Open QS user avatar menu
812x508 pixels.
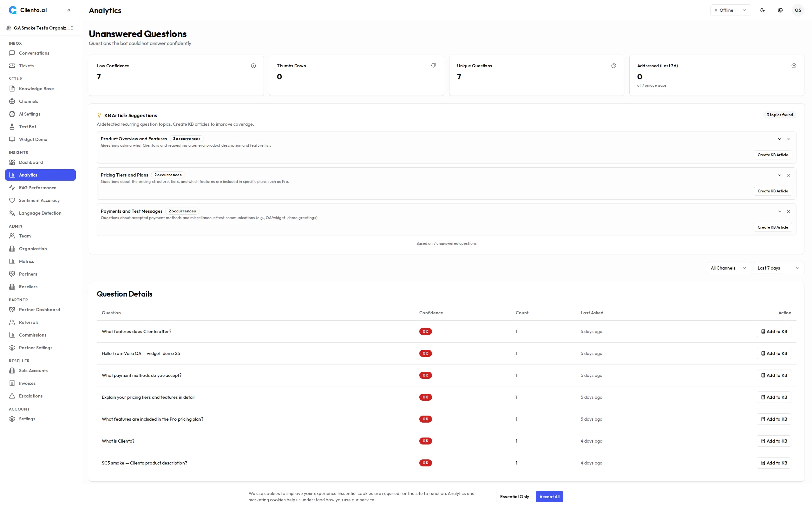click(x=798, y=10)
